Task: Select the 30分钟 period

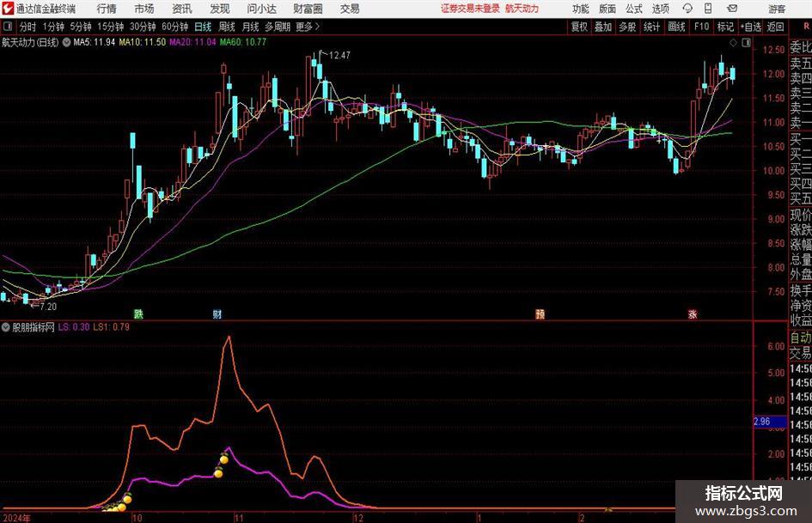Action: pos(143,27)
